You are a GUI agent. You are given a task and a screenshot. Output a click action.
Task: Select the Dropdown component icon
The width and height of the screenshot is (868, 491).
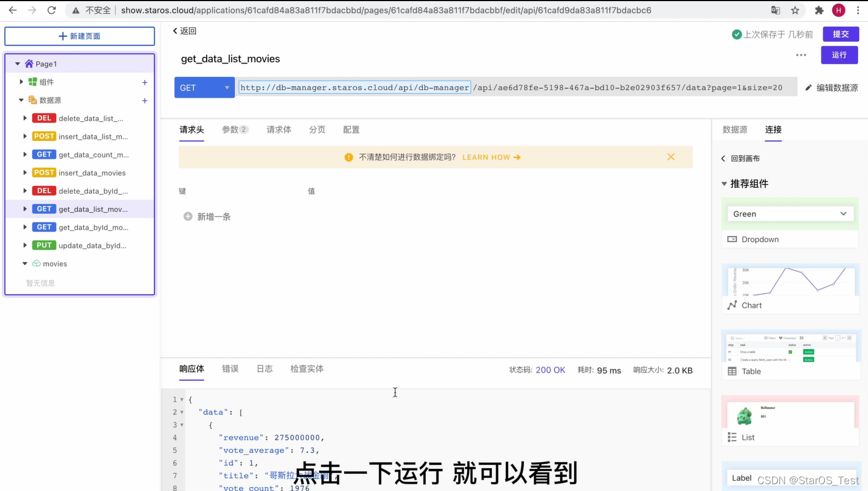pos(732,239)
